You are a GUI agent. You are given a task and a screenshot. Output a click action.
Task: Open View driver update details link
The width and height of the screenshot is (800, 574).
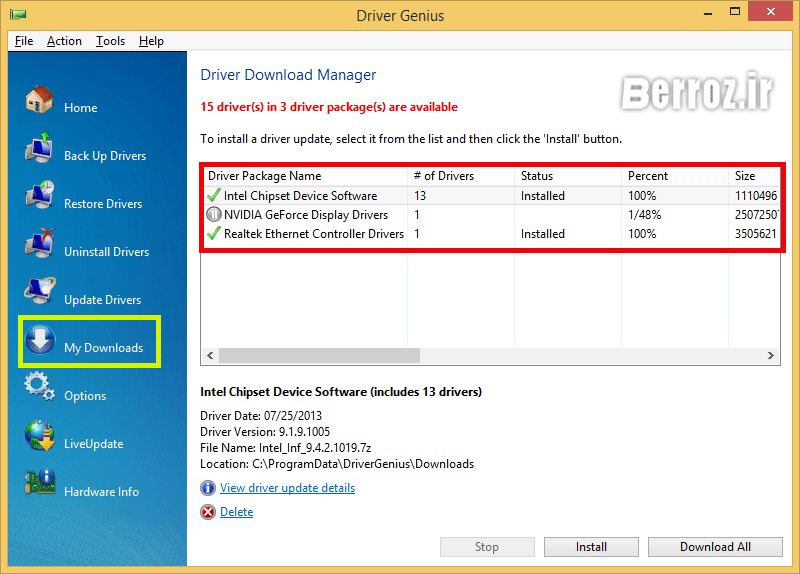[287, 488]
